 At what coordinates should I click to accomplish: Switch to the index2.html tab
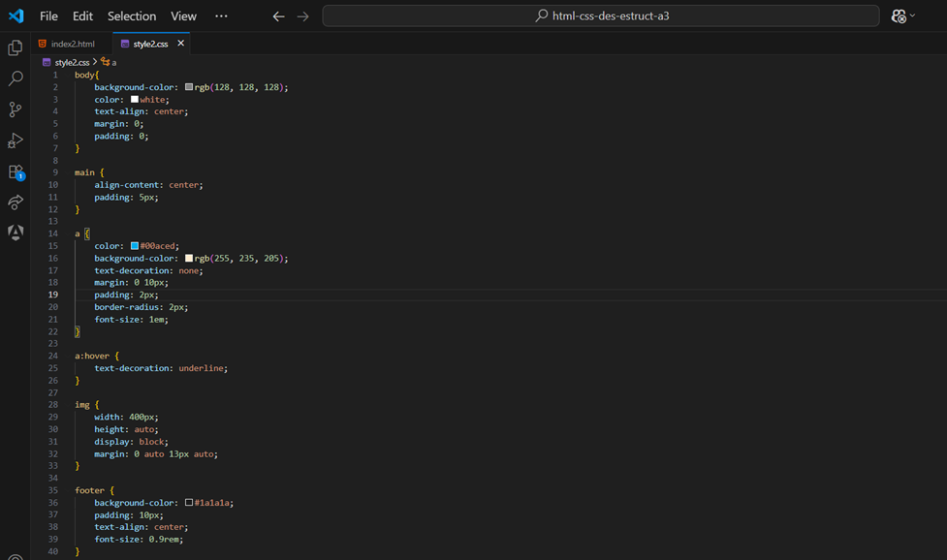pos(72,44)
